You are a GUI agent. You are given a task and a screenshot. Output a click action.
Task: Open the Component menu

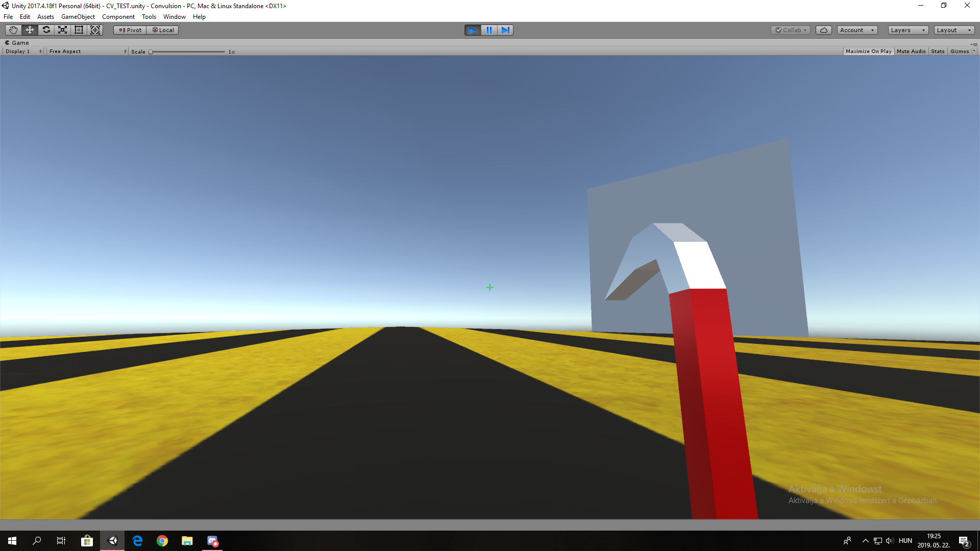(x=118, y=17)
